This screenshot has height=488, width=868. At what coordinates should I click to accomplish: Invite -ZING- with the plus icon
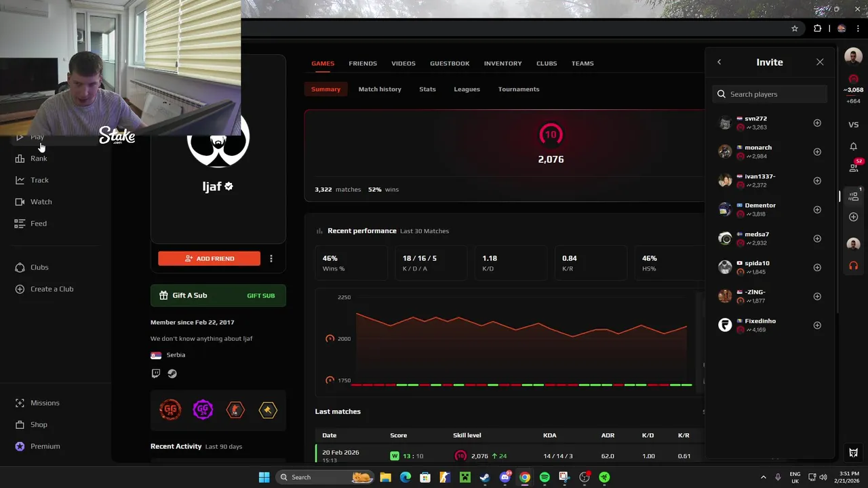[x=817, y=296]
